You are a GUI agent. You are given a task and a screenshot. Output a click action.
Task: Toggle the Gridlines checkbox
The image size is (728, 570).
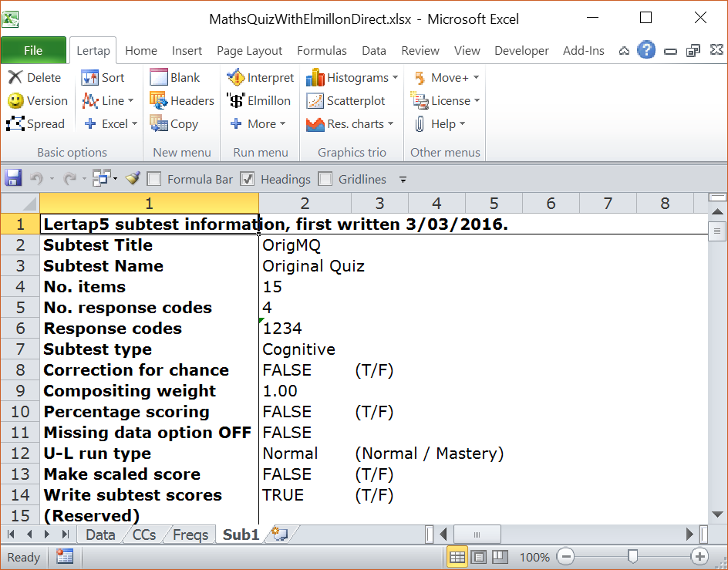tap(325, 179)
